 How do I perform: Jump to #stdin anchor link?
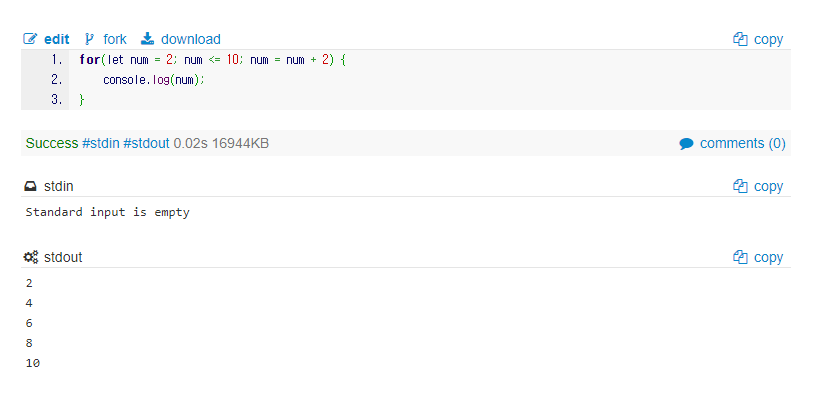(101, 144)
